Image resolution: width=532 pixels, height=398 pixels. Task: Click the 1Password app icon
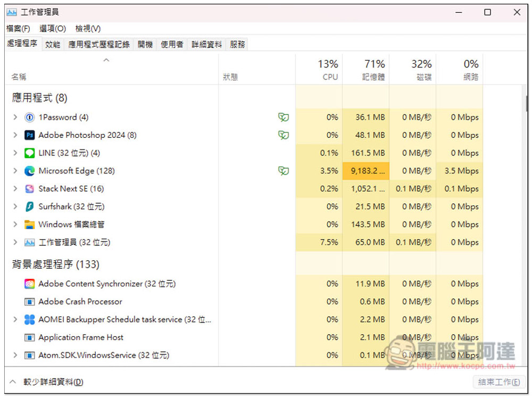pos(29,118)
